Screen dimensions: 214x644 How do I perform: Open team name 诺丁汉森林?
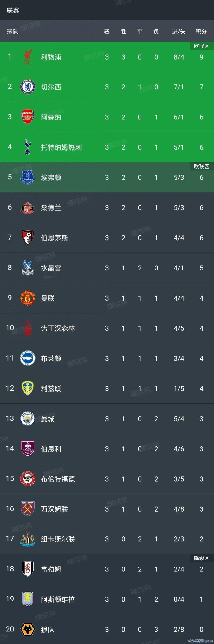click(x=58, y=328)
